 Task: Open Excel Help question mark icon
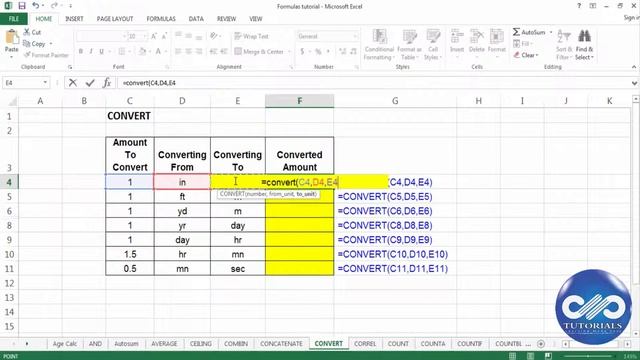[x=579, y=6]
